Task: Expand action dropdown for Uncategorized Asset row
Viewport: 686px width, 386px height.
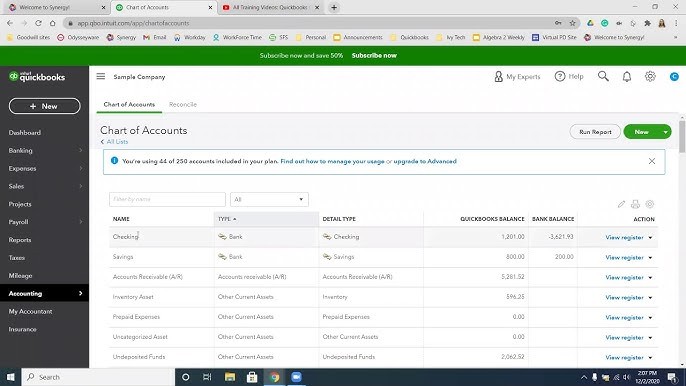Action: pyautogui.click(x=650, y=338)
